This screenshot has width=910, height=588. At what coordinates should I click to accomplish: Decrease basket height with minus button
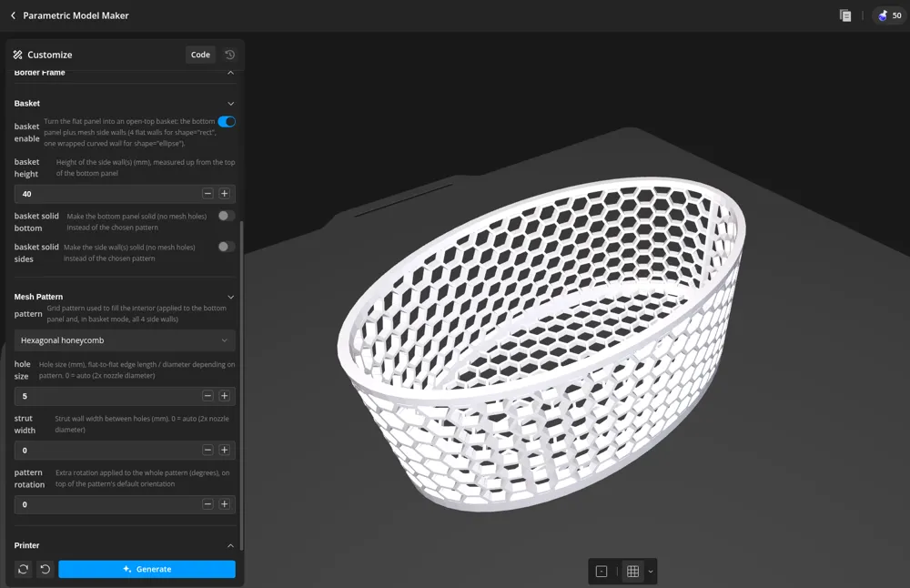tap(207, 193)
